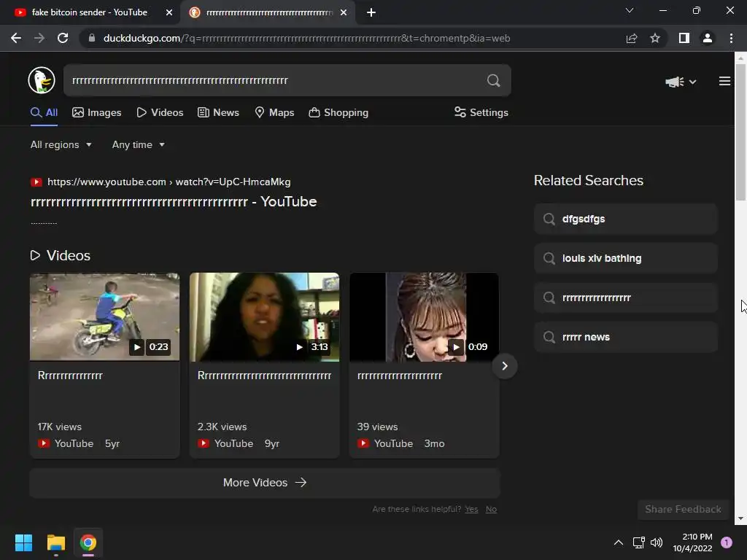Image resolution: width=747 pixels, height=560 pixels.
Task: Click the scrollbar down arrow
Action: (x=740, y=518)
